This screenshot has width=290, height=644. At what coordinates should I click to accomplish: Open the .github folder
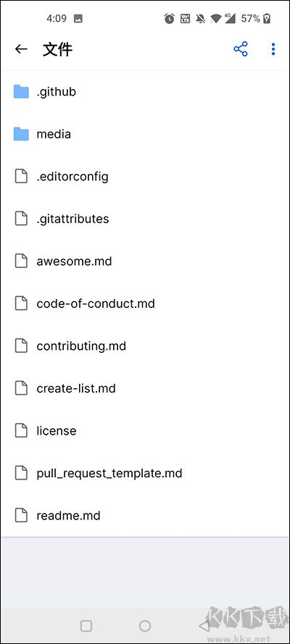145,91
